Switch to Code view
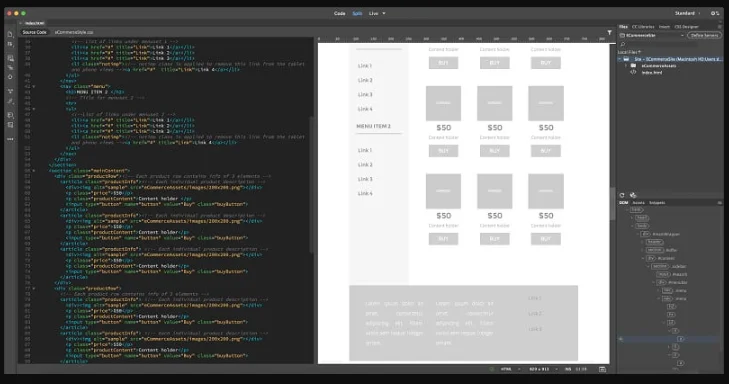This screenshot has height=384, width=729. 339,13
